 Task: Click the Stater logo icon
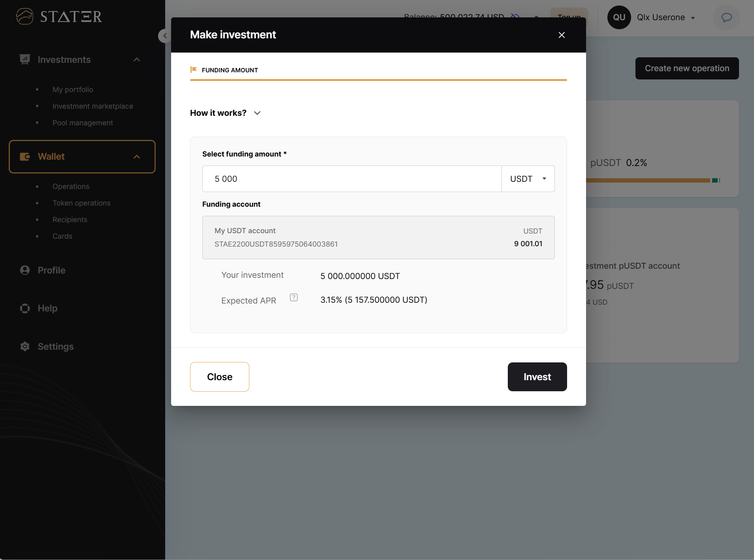[x=25, y=17]
